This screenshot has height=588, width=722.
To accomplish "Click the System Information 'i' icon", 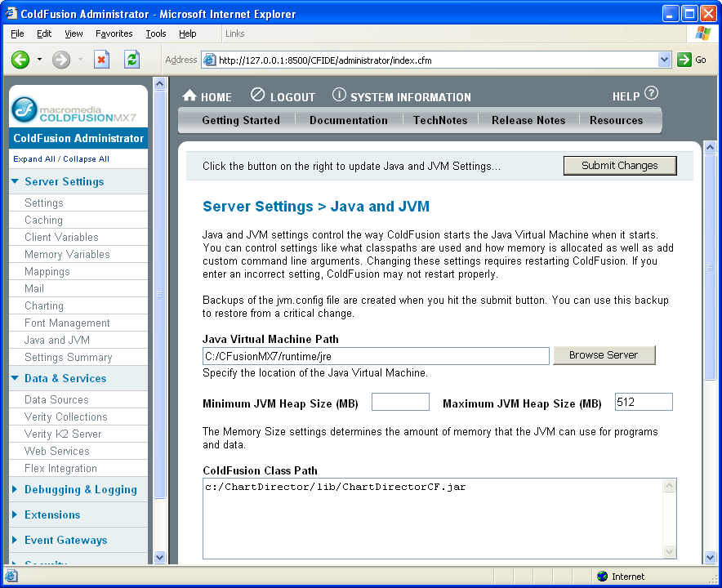I will 339,95.
